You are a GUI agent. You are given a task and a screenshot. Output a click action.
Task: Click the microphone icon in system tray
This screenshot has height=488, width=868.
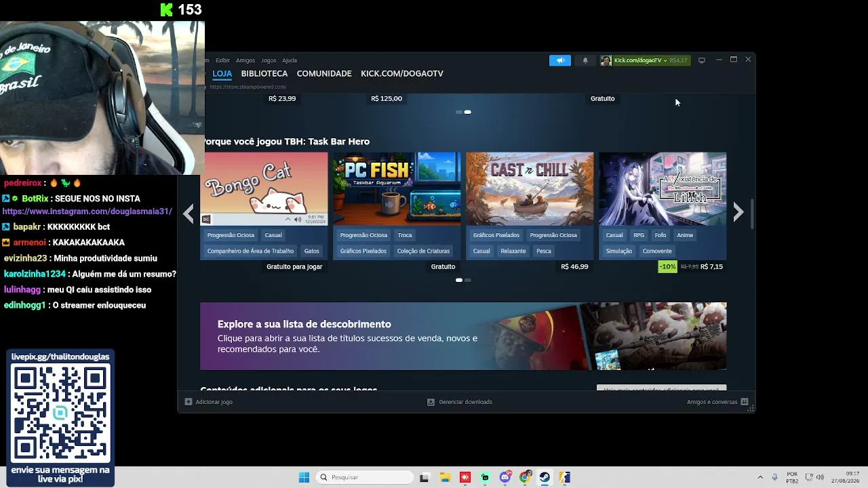click(775, 477)
